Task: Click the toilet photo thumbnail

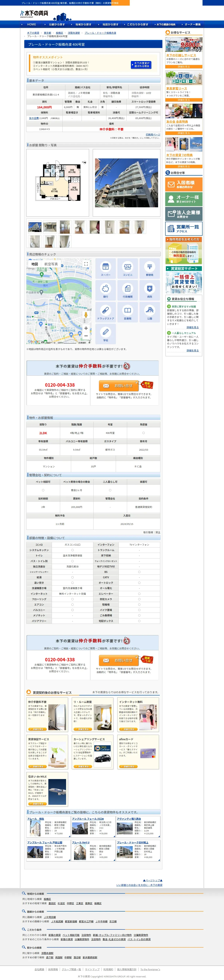Action: 35,242
